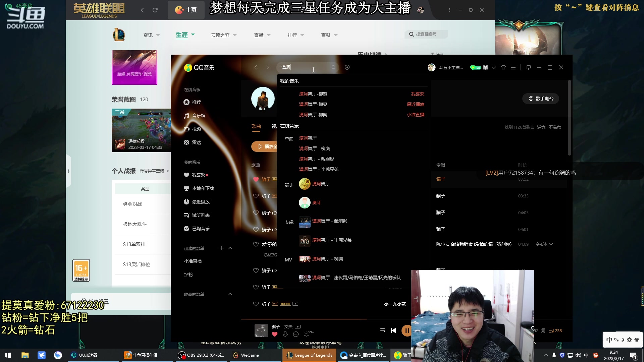
Task: Click 歌手电台 button
Action: 541,99
